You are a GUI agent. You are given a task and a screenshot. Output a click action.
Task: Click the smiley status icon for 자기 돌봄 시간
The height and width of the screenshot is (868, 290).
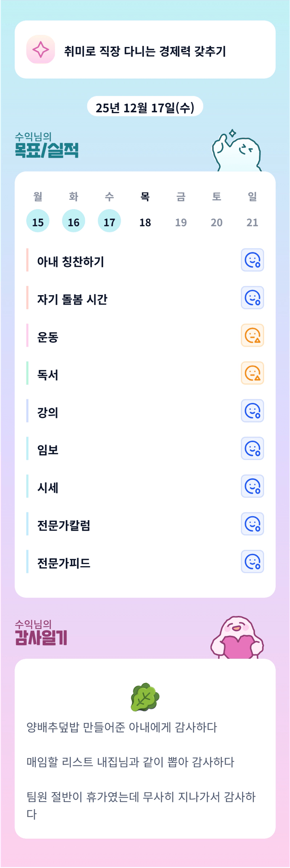tap(252, 298)
